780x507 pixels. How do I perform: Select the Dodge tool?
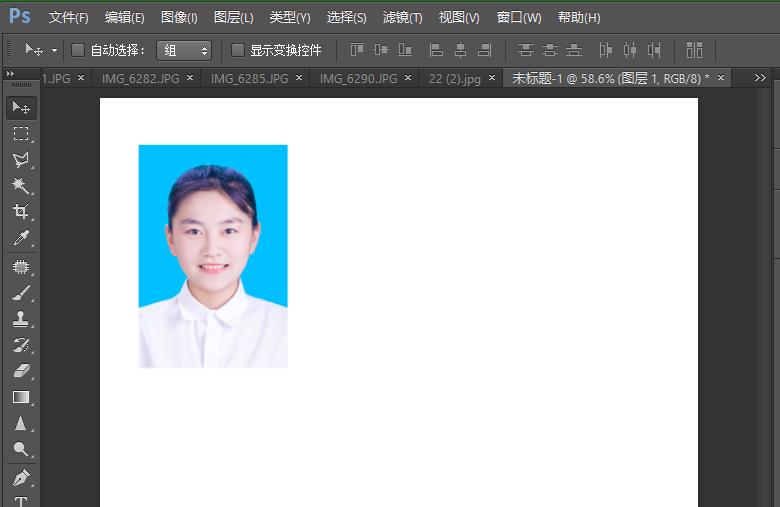[21, 449]
